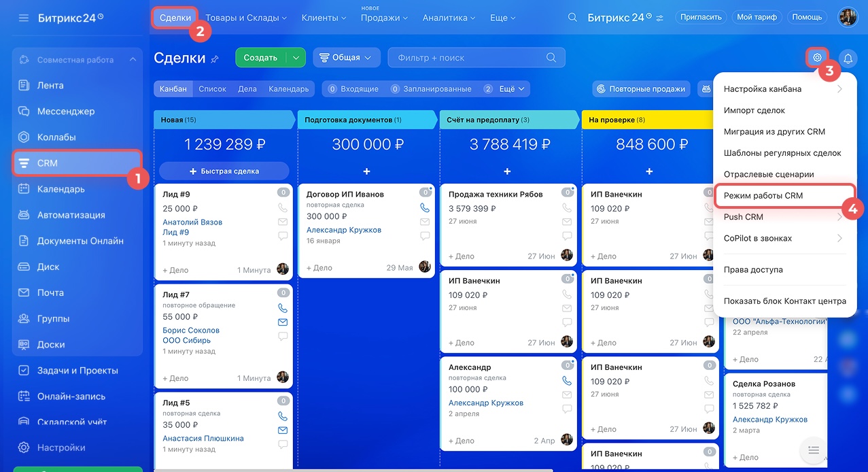Expand the Продажи menu

[x=385, y=18]
